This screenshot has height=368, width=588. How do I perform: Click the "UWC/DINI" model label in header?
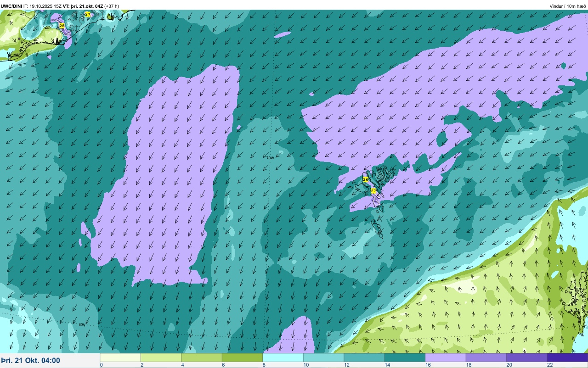tap(11, 6)
